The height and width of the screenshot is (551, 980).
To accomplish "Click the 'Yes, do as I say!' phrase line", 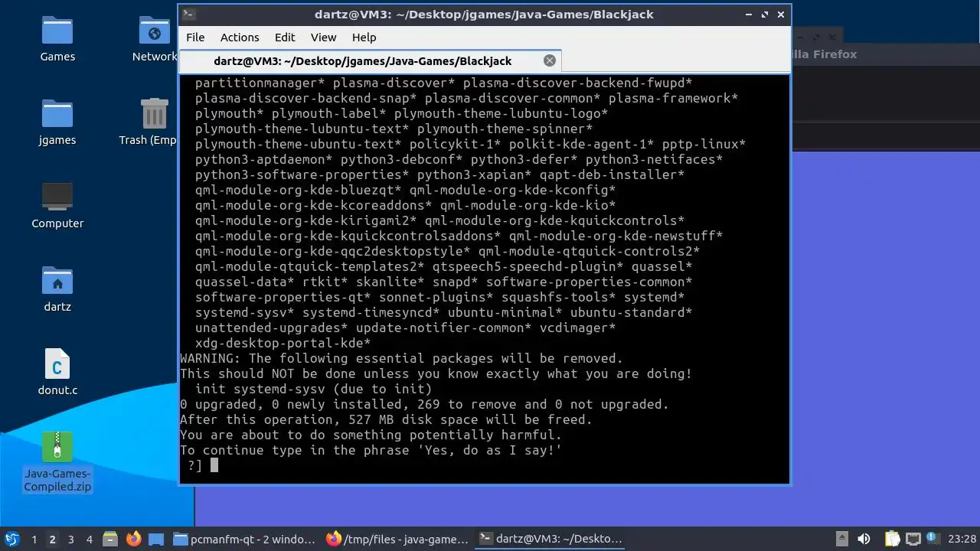I will tap(371, 450).
